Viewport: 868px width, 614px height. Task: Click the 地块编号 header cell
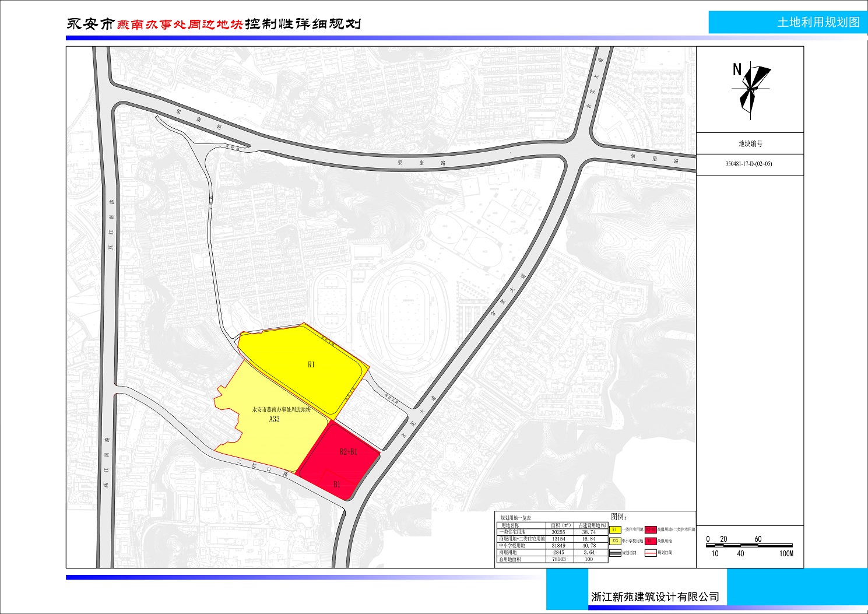(x=750, y=143)
